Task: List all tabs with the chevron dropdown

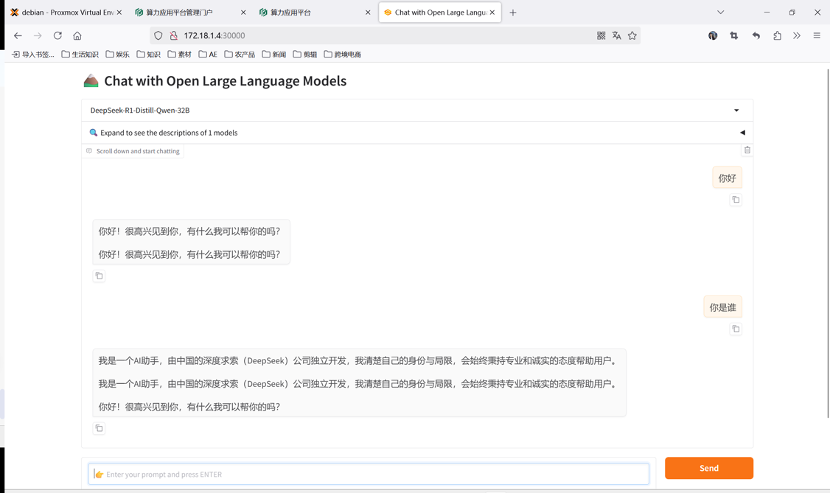Action: [720, 12]
